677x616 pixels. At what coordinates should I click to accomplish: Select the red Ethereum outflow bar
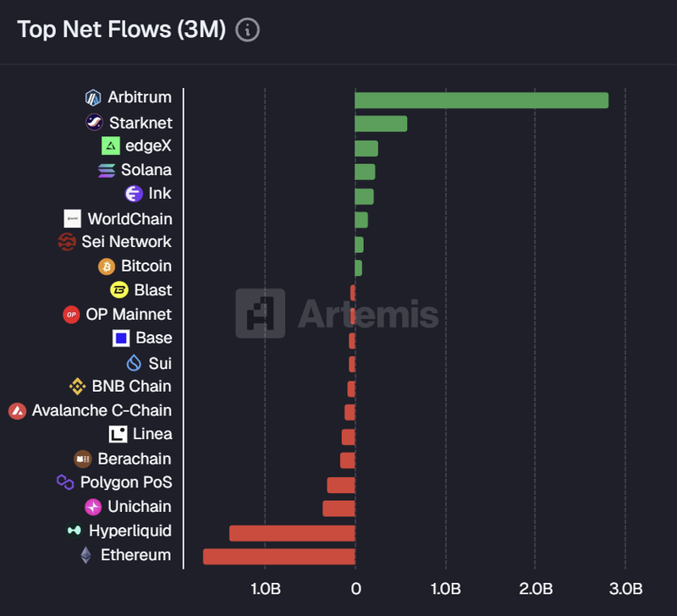click(278, 556)
